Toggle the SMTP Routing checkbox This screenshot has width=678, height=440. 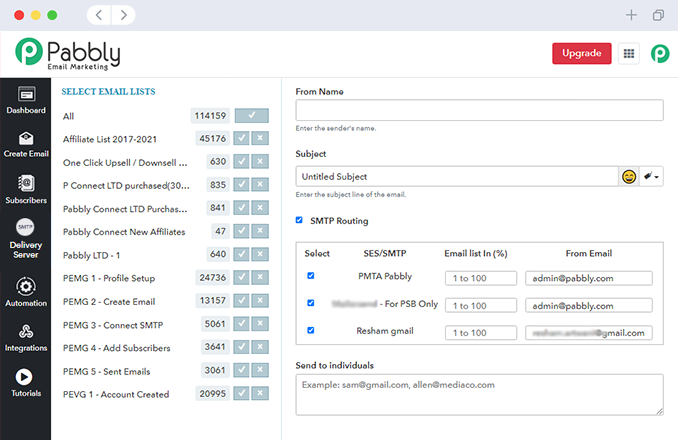[x=299, y=220]
